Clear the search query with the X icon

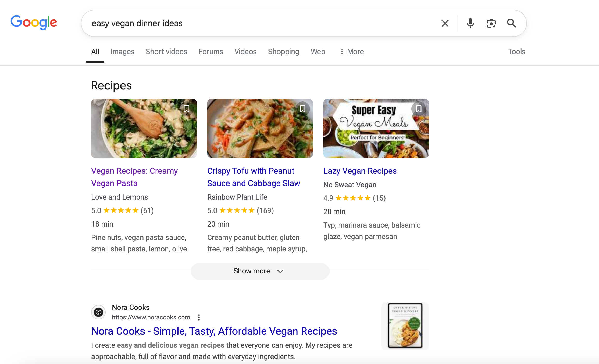point(445,23)
